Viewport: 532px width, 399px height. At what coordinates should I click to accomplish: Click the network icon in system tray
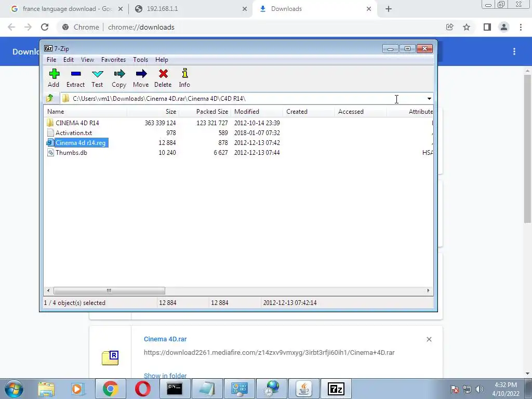click(x=467, y=389)
